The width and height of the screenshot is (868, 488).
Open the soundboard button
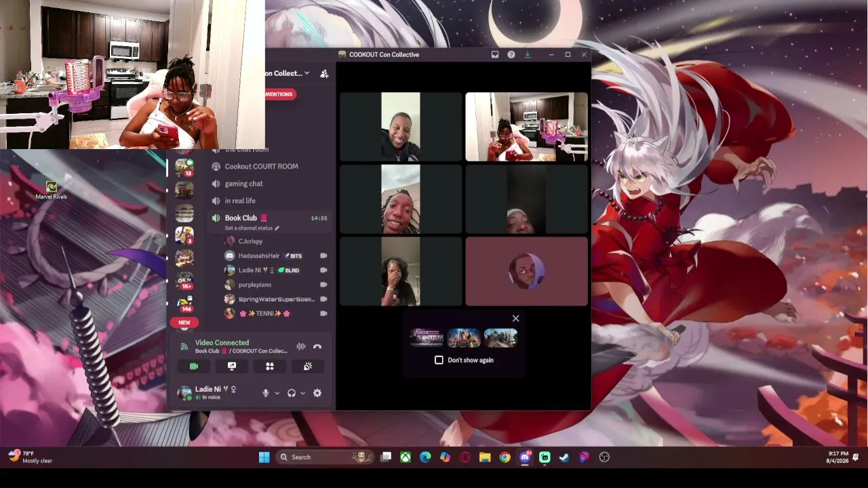308,366
